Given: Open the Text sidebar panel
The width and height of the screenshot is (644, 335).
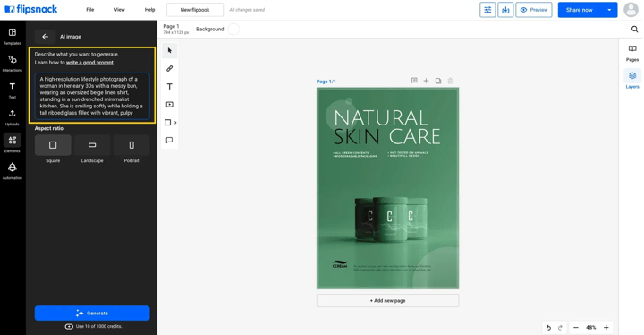Looking at the screenshot, I should click(x=13, y=90).
